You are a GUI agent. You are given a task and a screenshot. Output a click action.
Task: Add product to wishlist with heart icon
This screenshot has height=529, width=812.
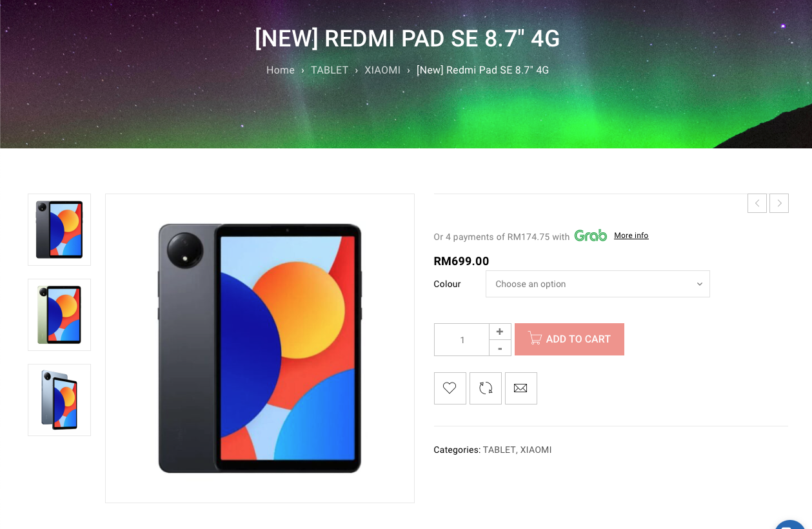(450, 388)
